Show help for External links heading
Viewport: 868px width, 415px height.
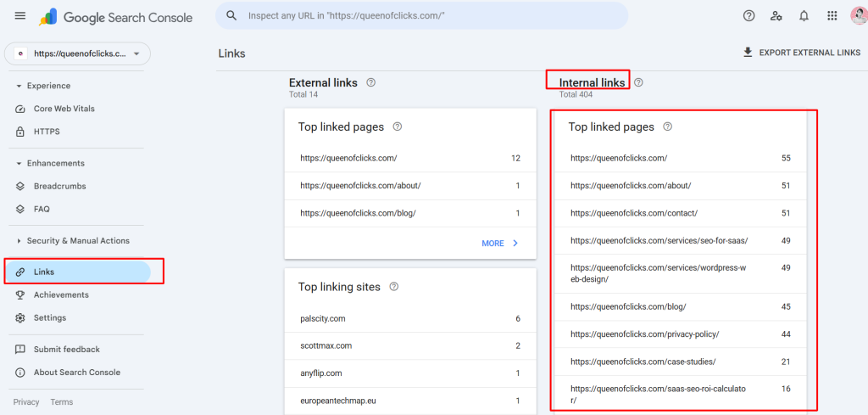tap(371, 82)
